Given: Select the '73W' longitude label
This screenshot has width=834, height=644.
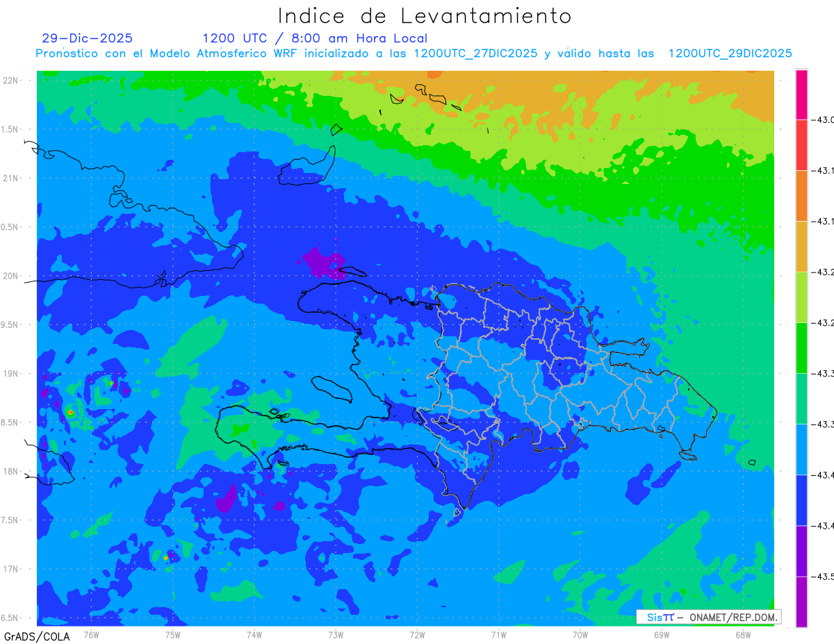Looking at the screenshot, I should (x=336, y=635).
